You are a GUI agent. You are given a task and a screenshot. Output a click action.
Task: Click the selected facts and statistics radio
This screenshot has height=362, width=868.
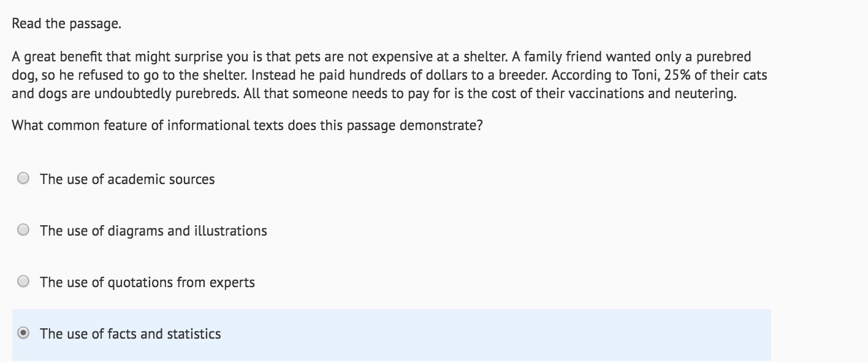23,333
